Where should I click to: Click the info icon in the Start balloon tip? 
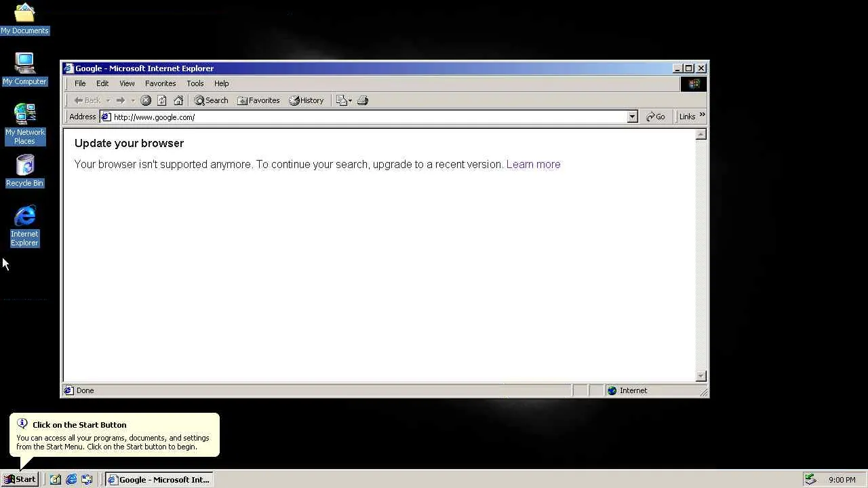pos(22,424)
